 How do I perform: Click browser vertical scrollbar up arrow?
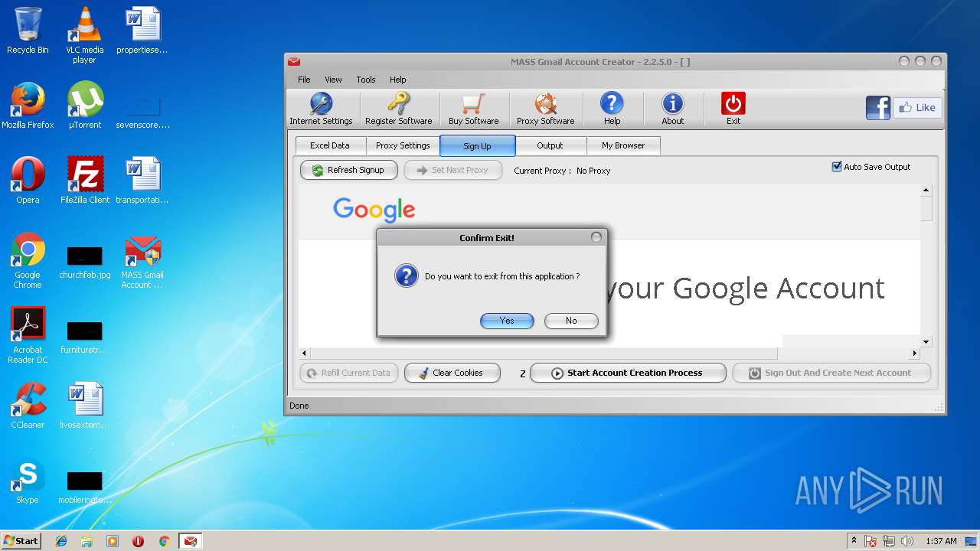pyautogui.click(x=926, y=190)
